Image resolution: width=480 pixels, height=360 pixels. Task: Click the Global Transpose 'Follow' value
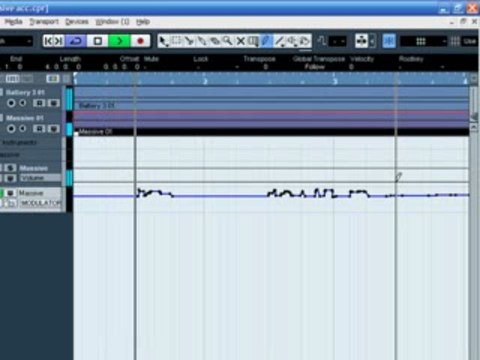coord(314,67)
